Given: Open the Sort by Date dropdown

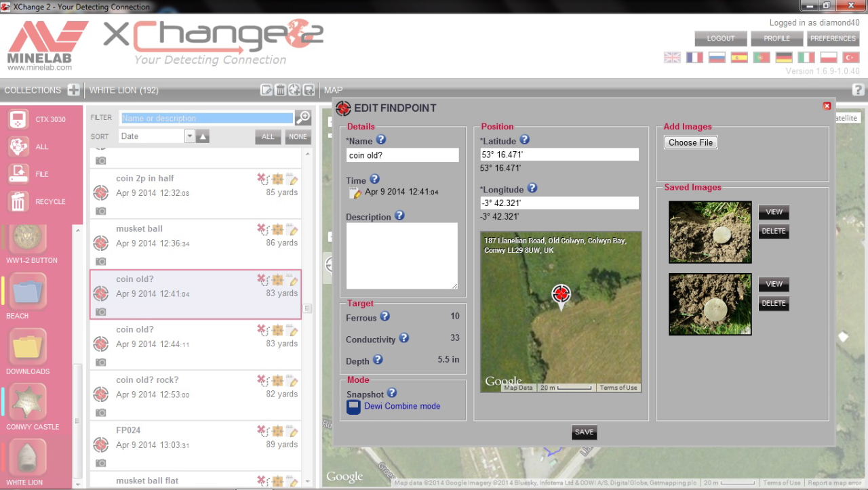Looking at the screenshot, I should [x=157, y=136].
